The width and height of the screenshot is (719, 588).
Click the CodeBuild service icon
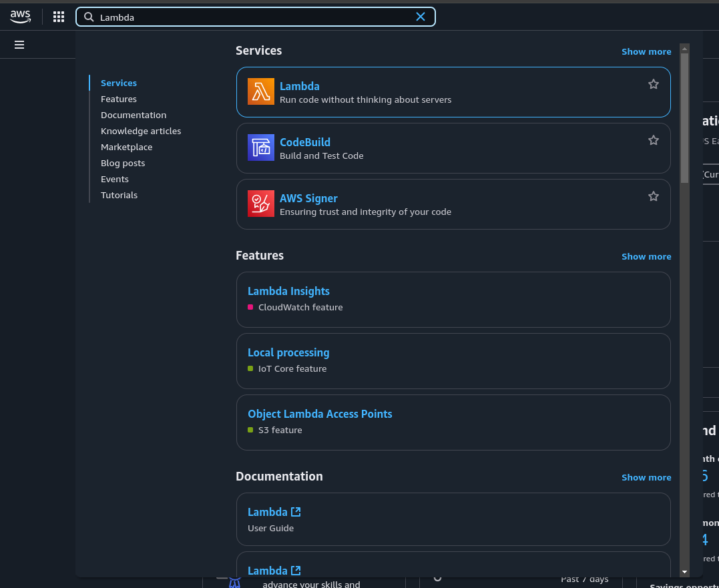[261, 148]
